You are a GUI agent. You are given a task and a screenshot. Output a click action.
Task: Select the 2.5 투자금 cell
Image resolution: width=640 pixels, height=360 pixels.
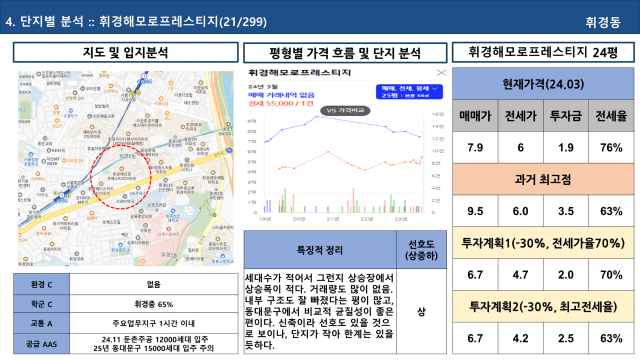[x=566, y=338]
